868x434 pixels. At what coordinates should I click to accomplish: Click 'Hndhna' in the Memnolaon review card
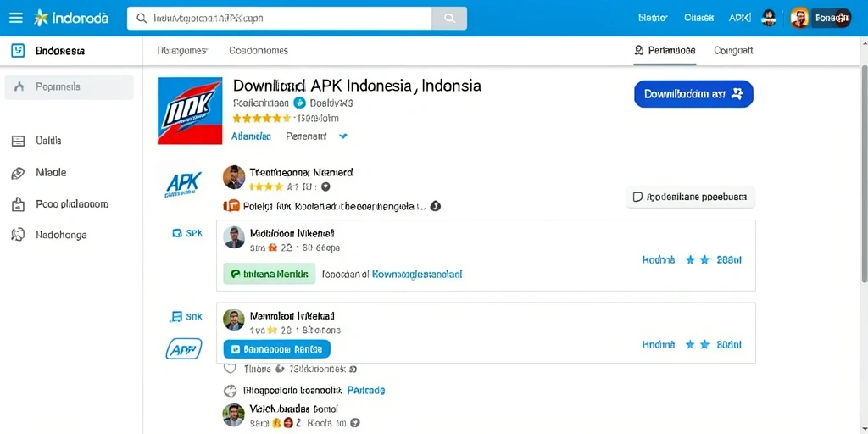(659, 344)
